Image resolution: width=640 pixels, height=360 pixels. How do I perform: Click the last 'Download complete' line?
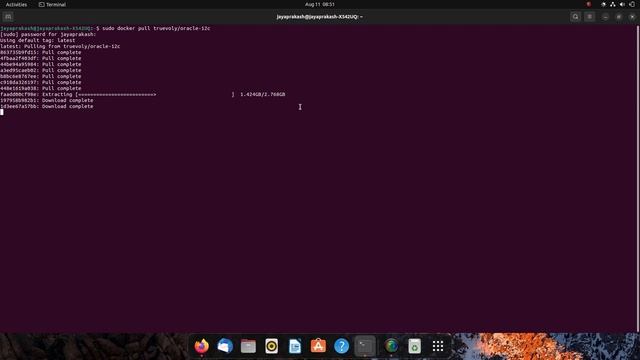(x=47, y=106)
